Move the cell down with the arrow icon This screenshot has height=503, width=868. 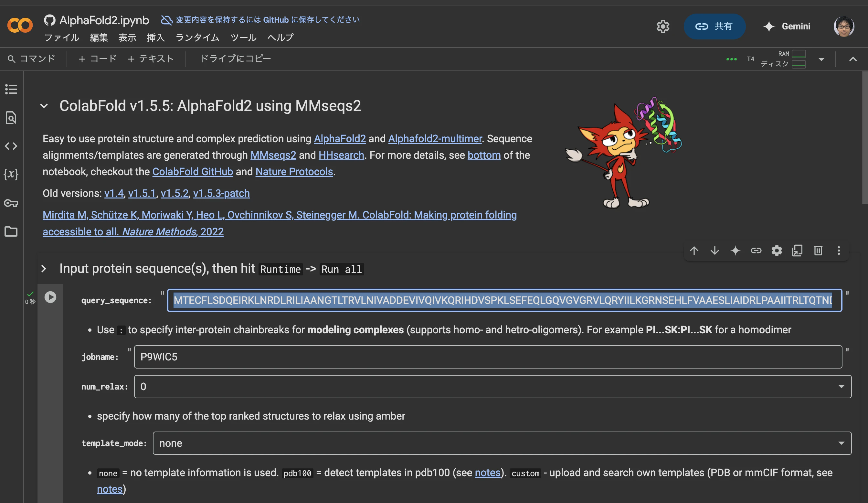click(x=715, y=251)
